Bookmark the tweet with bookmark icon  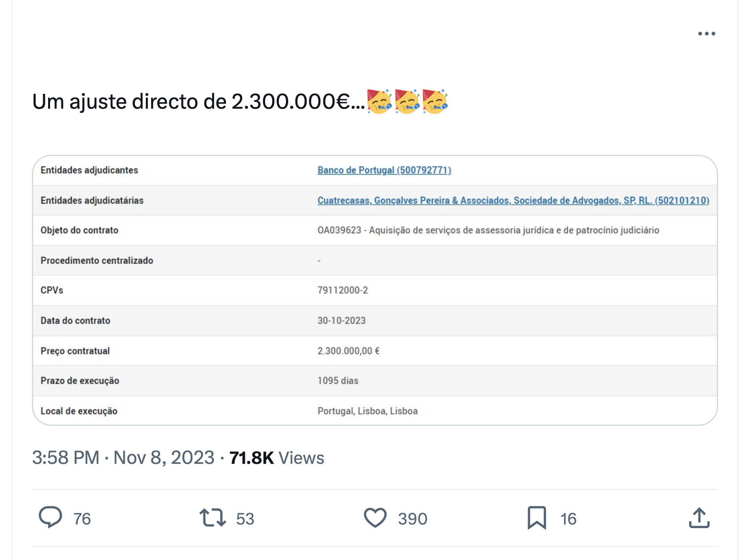[x=537, y=518]
